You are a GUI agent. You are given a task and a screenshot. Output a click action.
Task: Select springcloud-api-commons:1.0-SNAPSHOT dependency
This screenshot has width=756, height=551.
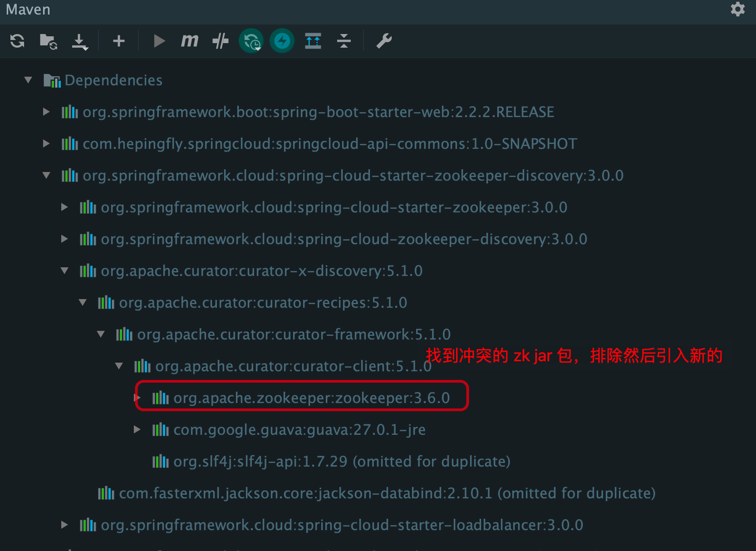(x=330, y=144)
